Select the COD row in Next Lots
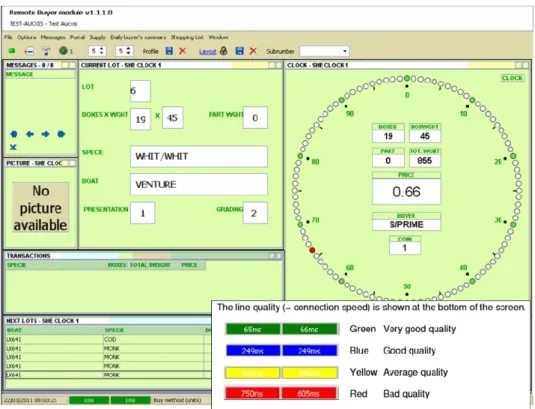Viewport: 535px width, 409px height. click(x=109, y=339)
